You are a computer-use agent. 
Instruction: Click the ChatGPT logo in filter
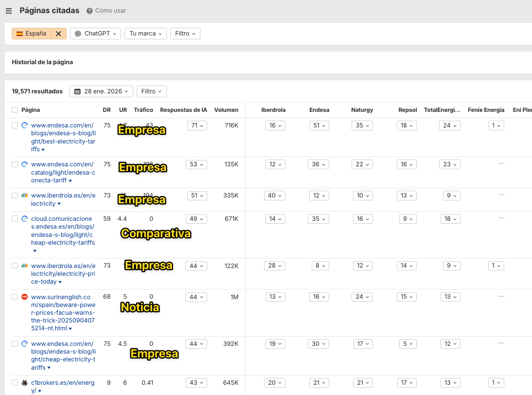[78, 34]
